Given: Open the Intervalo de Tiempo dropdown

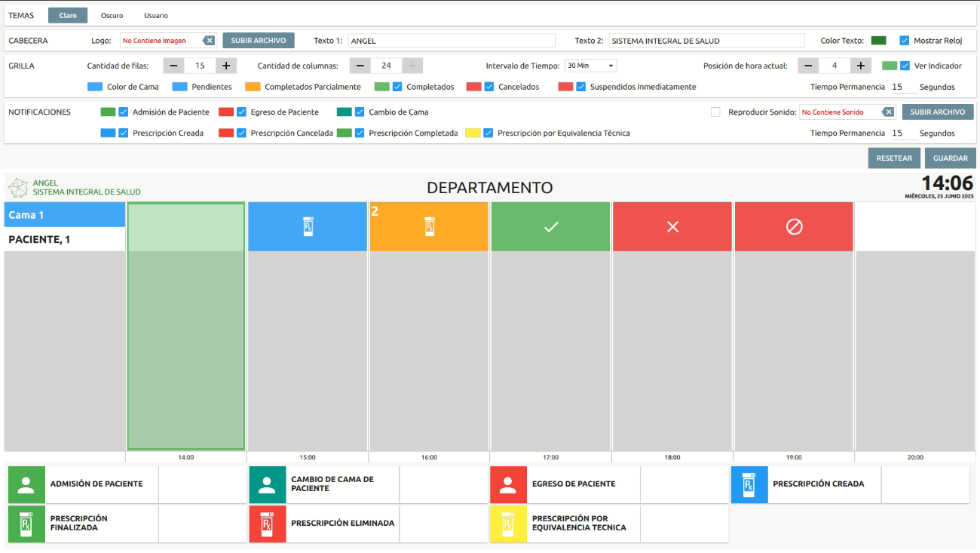Looking at the screenshot, I should coord(590,66).
